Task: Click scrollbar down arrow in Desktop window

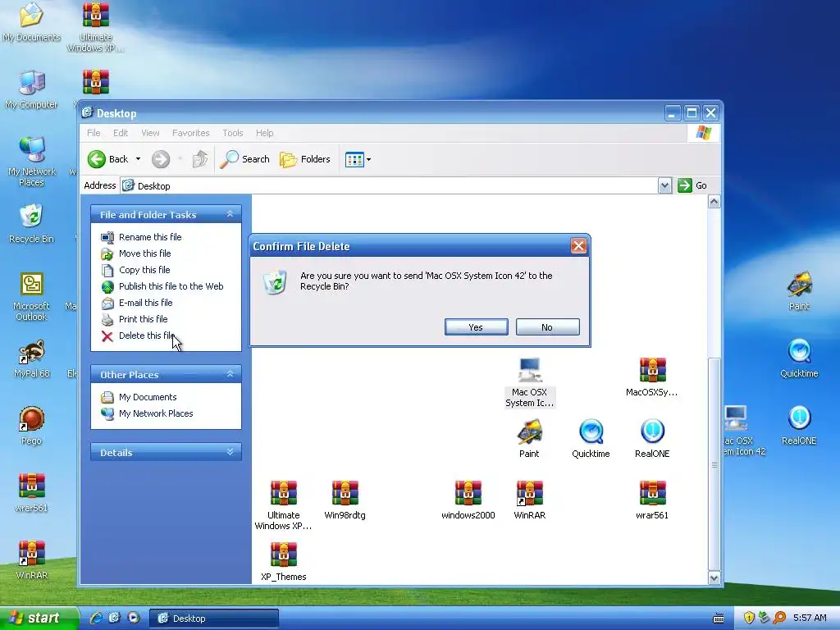Action: tap(714, 577)
